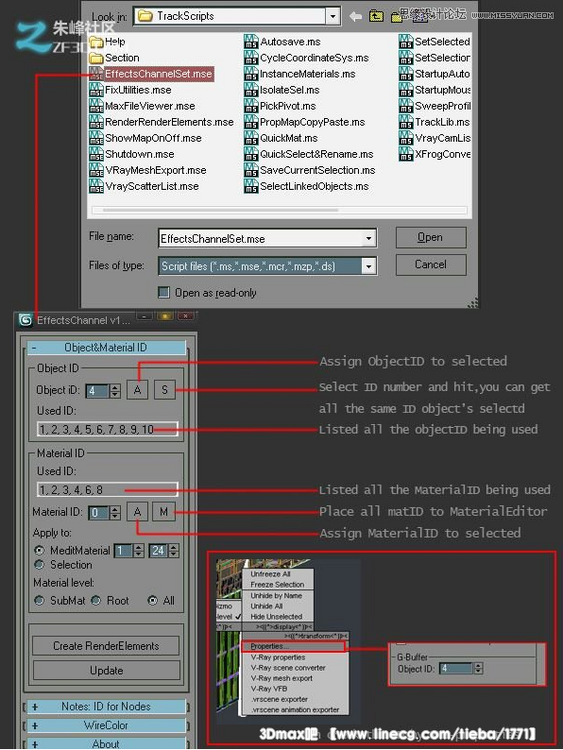Select TrackLib.ms file icon

[406, 122]
